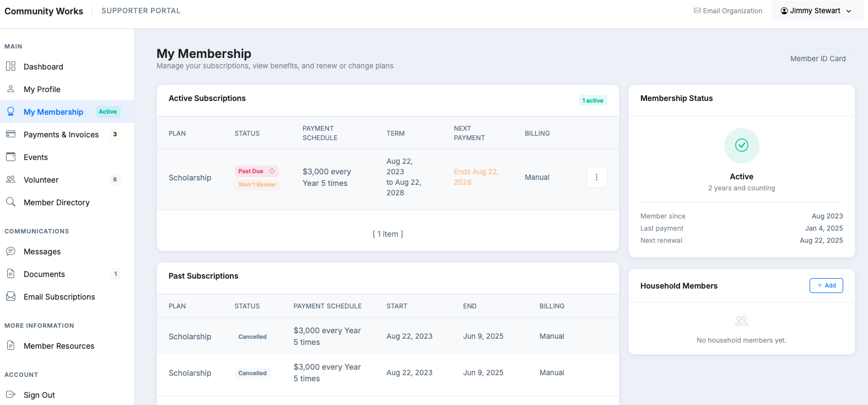
Task: Click the Won't Renew status badge
Action: coord(257,184)
